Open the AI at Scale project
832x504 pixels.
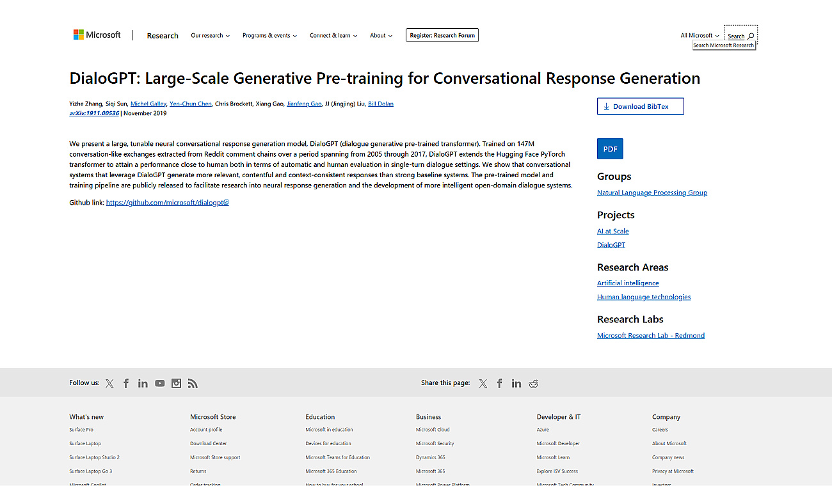(613, 231)
